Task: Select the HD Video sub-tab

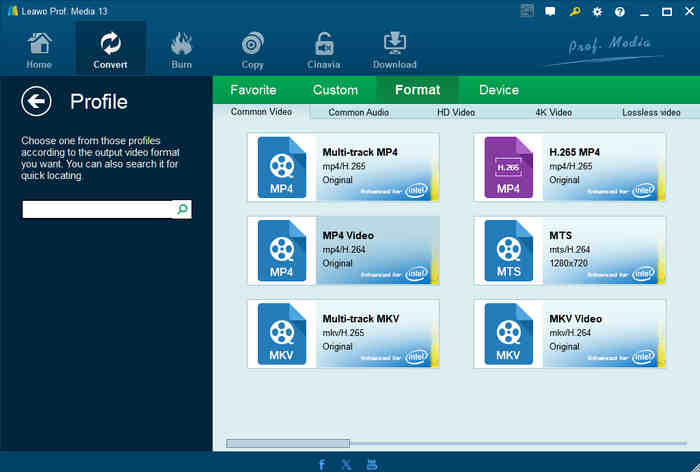Action: pos(456,113)
